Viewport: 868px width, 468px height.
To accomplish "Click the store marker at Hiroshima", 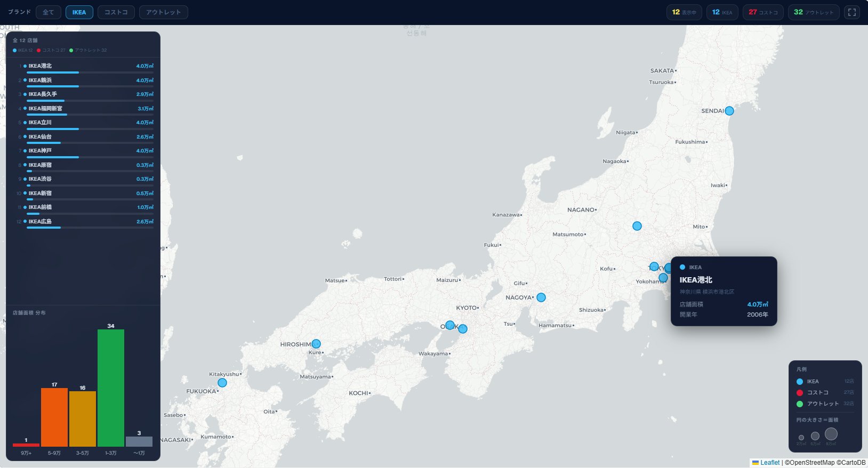I will coord(316,344).
